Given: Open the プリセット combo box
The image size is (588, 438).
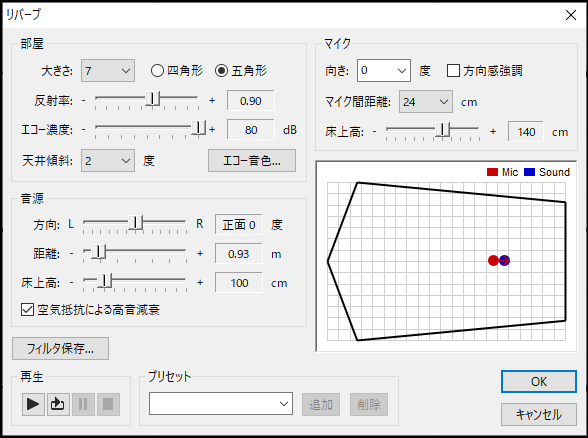Looking at the screenshot, I should (x=221, y=404).
